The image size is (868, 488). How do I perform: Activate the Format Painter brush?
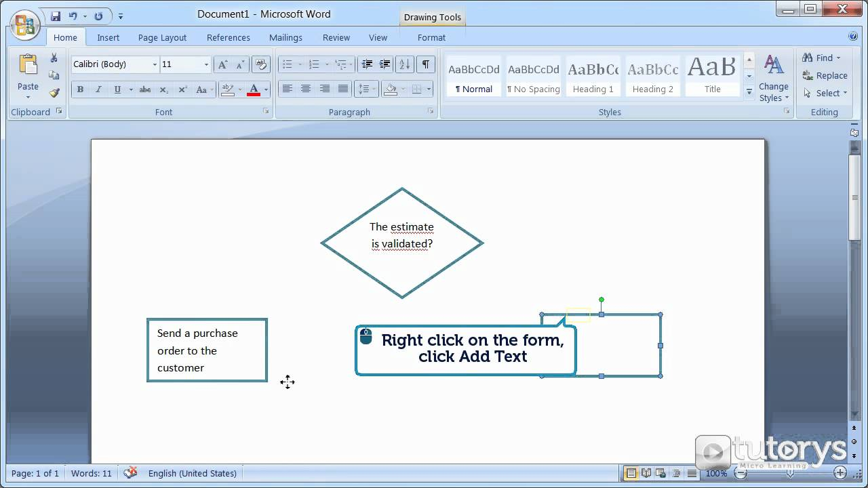[x=54, y=93]
